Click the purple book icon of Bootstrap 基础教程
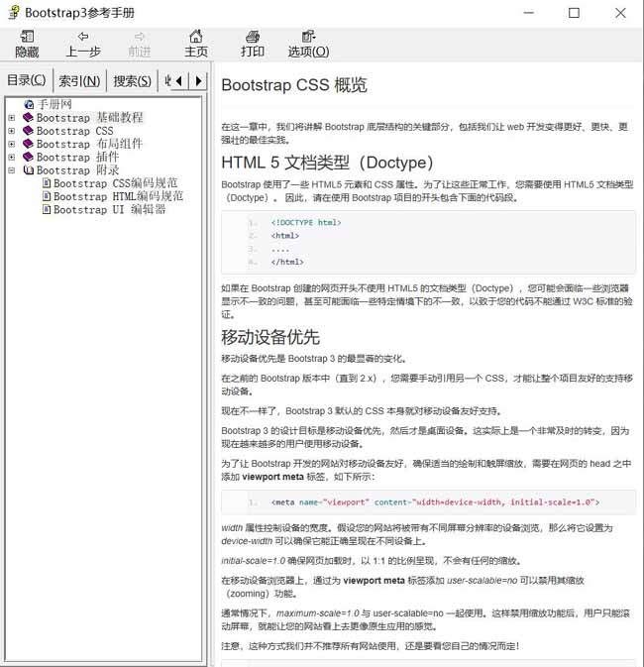The image size is (644, 667). [x=28, y=117]
